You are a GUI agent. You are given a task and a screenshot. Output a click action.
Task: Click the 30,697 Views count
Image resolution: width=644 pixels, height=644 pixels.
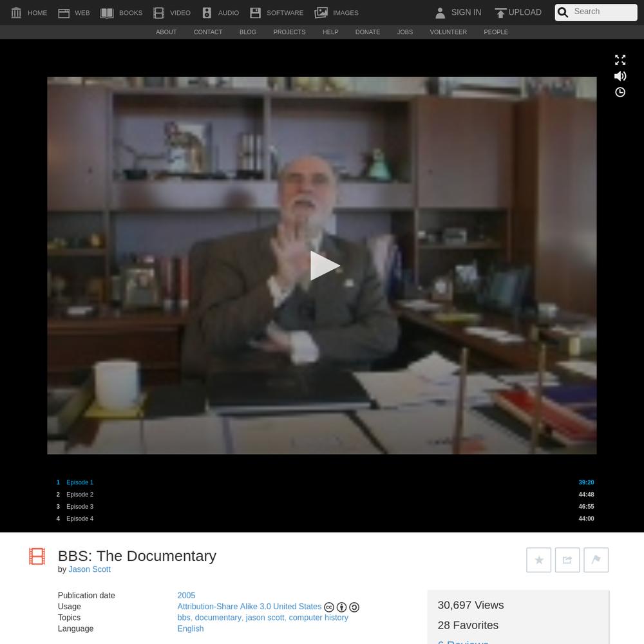click(x=471, y=605)
